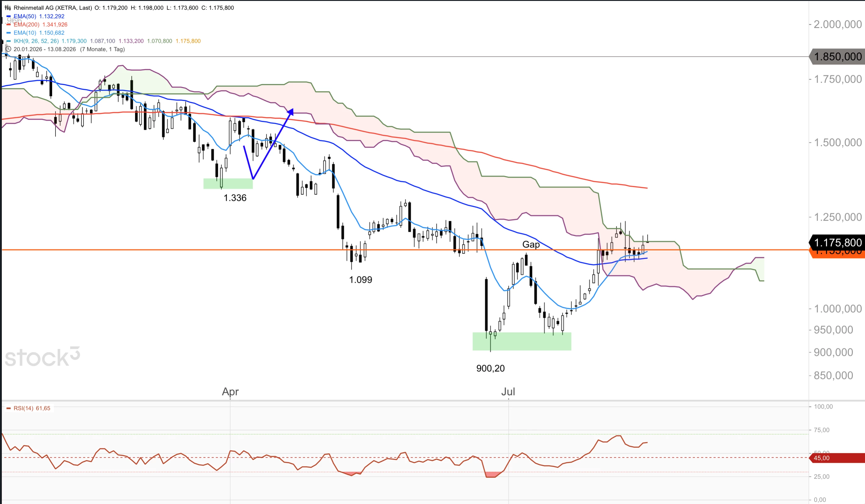
Task: Select the EMA(50) legend label
Action: (25, 16)
